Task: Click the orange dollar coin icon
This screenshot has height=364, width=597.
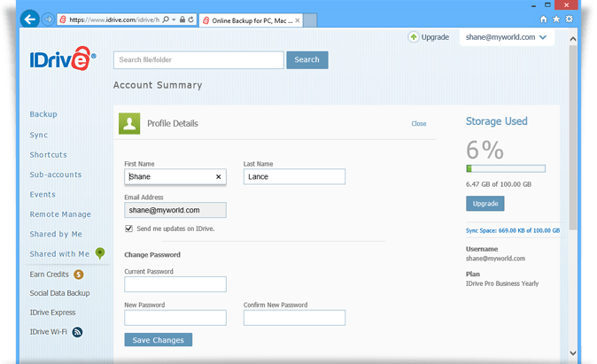Action: coord(79,275)
